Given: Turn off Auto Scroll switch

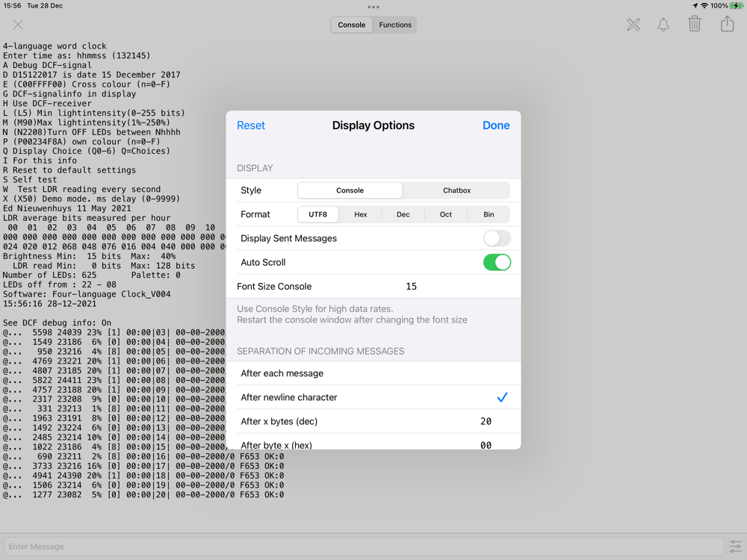Looking at the screenshot, I should click(x=497, y=262).
